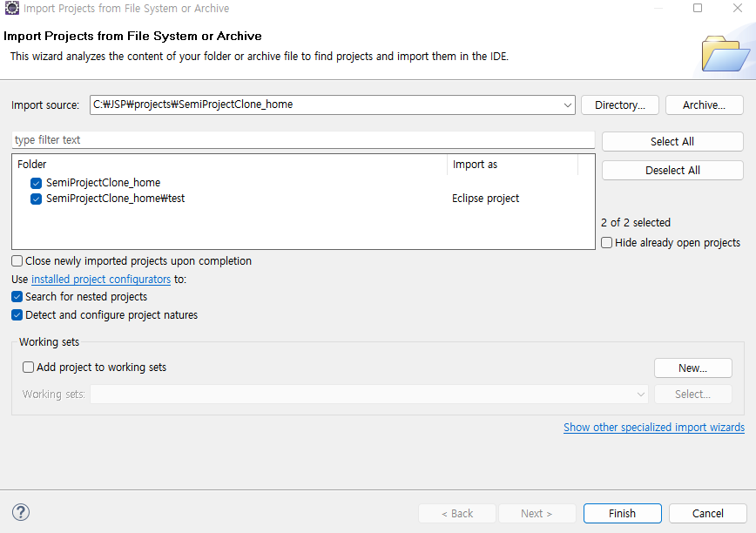This screenshot has width=756, height=533.
Task: Click the folder wizard banner image
Action: [x=725, y=53]
